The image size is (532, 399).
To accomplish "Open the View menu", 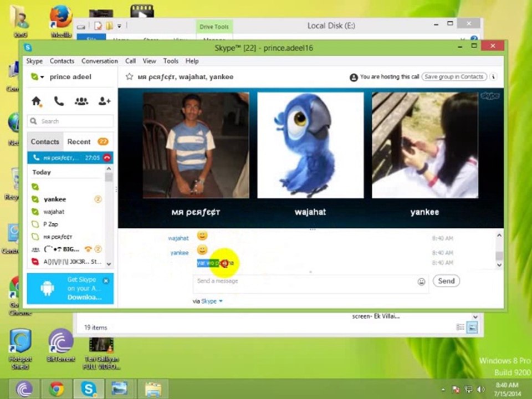I will (149, 61).
